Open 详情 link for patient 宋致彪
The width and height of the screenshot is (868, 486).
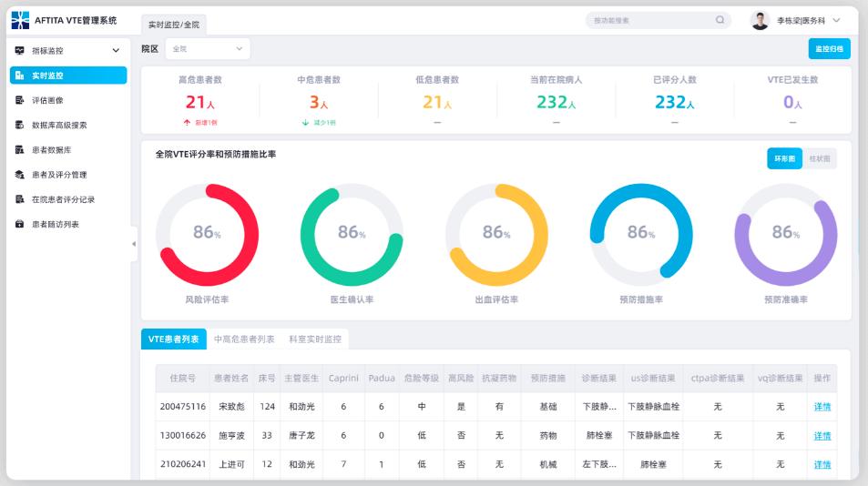click(822, 407)
